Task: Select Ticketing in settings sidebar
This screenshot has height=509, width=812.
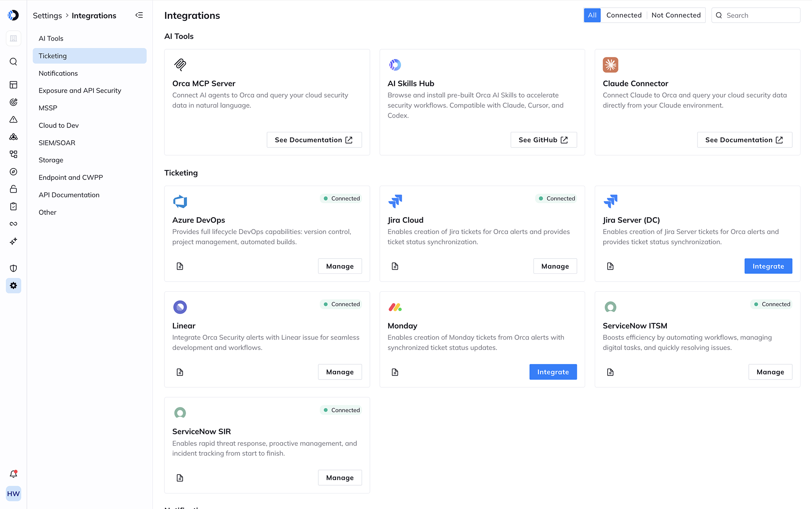Action: [89, 56]
